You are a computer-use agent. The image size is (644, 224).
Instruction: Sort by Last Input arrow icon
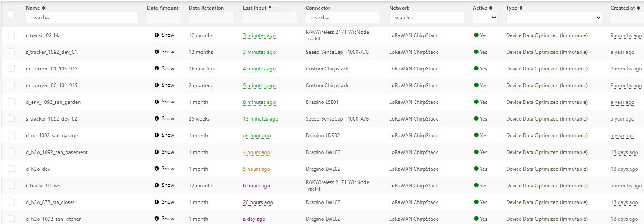(x=270, y=8)
